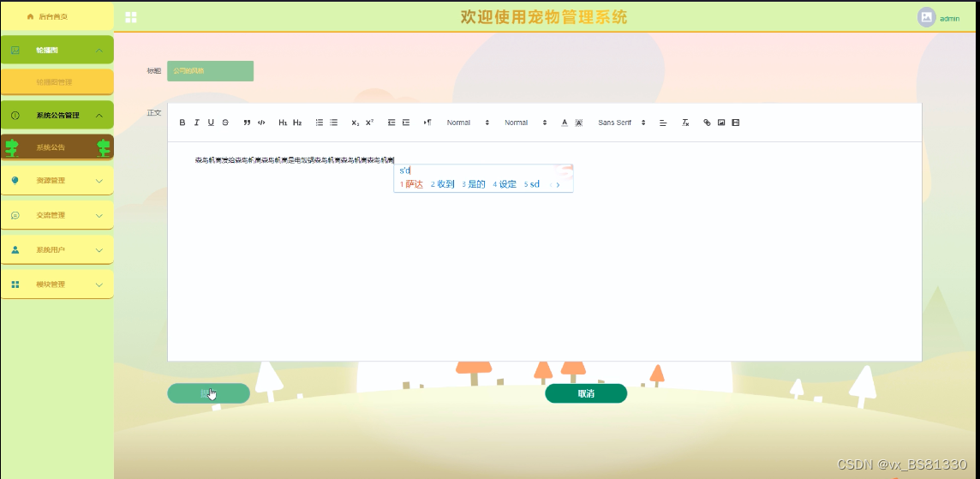The image size is (980, 479).
Task: Choose IME candidate 萨达
Action: 412,184
